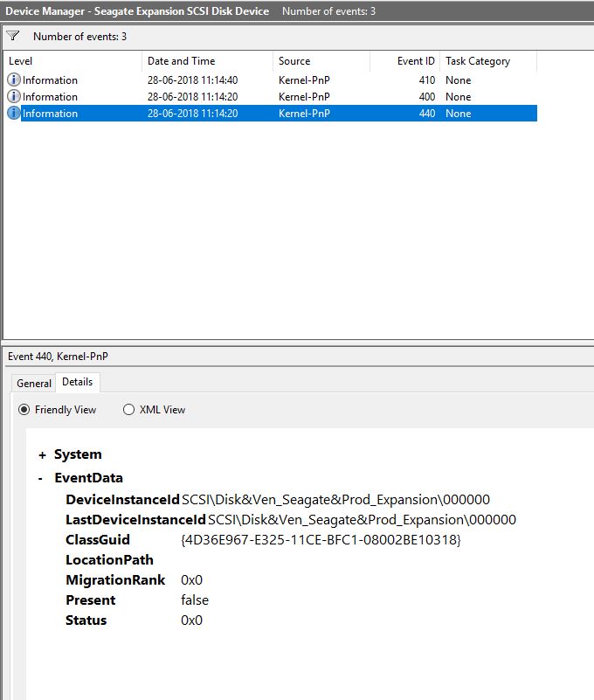
Task: Sort by the Level column header
Action: 73,60
